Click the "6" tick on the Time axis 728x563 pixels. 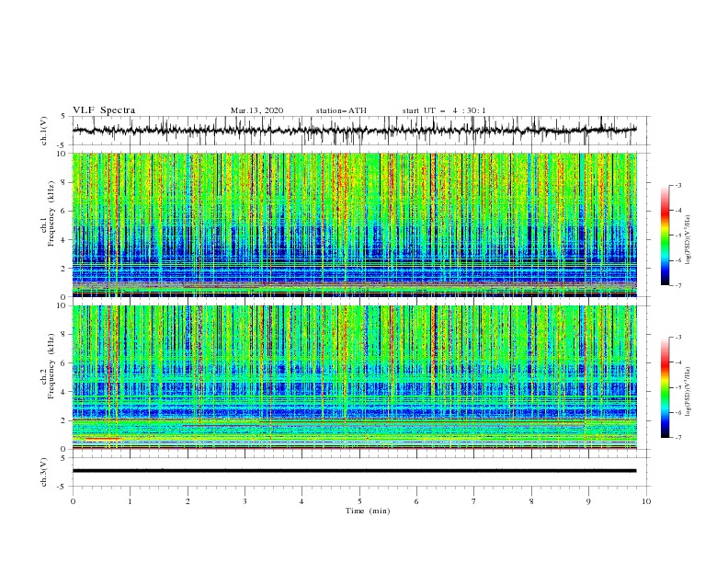[x=416, y=501]
